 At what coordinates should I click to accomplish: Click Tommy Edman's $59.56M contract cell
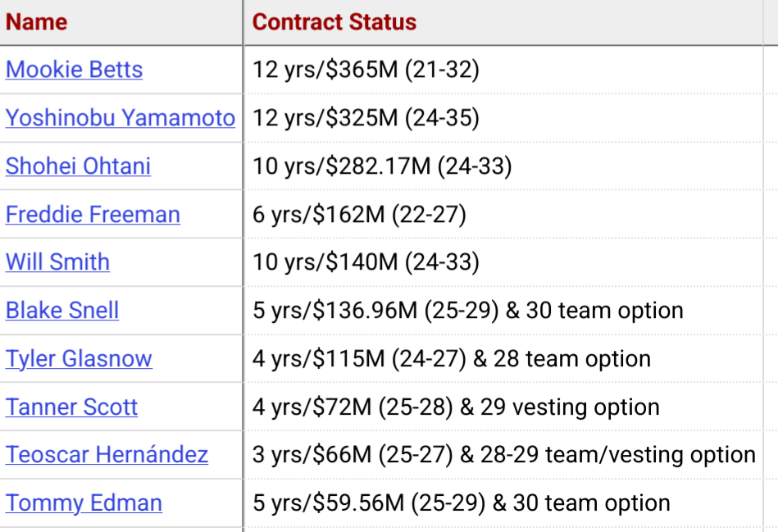[x=461, y=503]
